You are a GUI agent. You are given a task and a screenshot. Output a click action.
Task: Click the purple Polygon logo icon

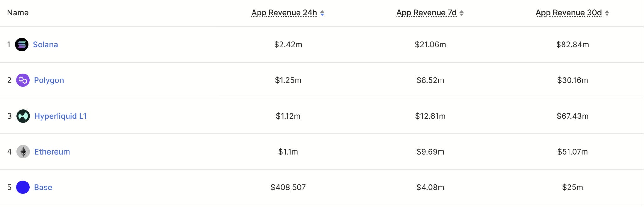coord(23,80)
